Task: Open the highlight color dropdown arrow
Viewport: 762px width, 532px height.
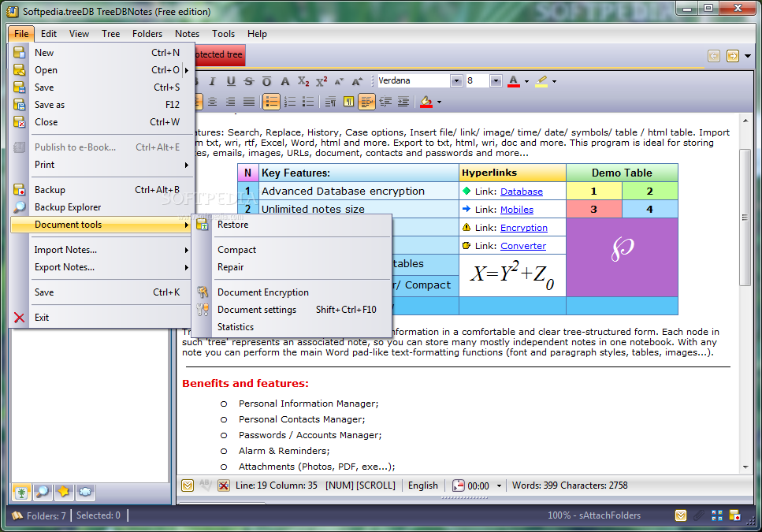Action: 554,82
